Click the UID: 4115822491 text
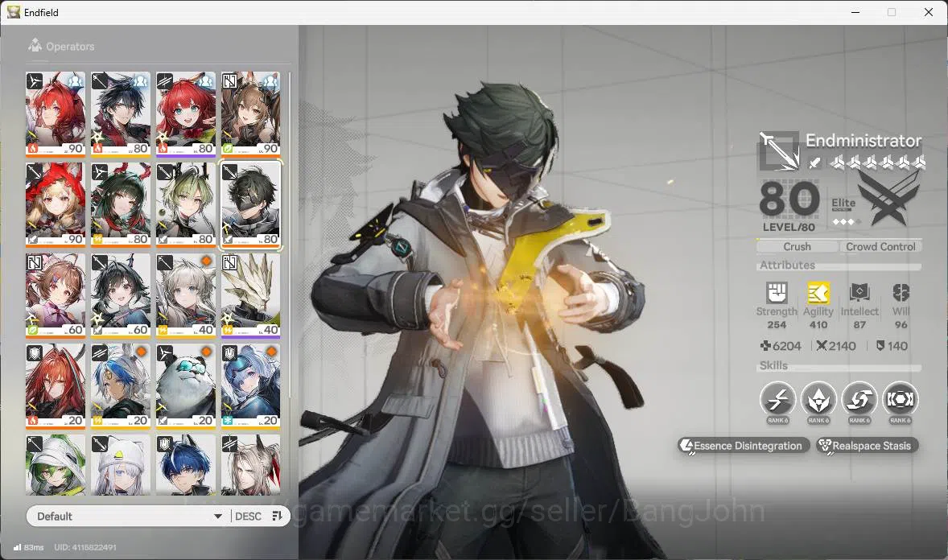 coord(85,547)
